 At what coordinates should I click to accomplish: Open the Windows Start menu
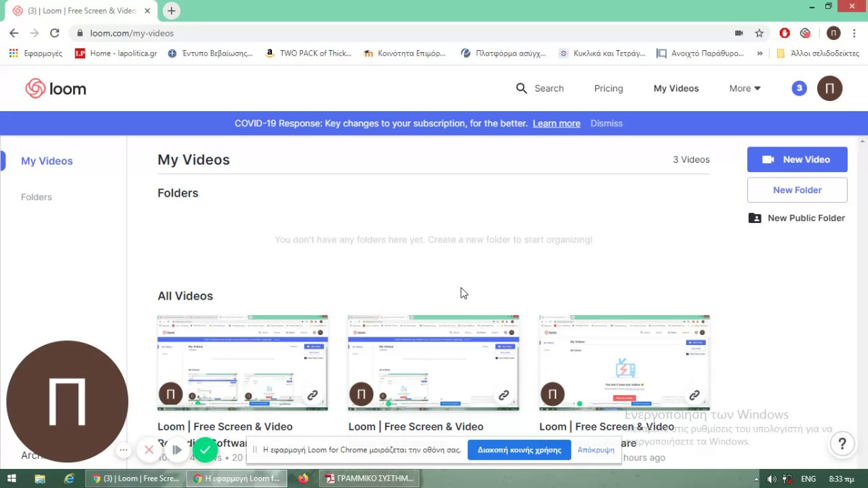[12, 478]
